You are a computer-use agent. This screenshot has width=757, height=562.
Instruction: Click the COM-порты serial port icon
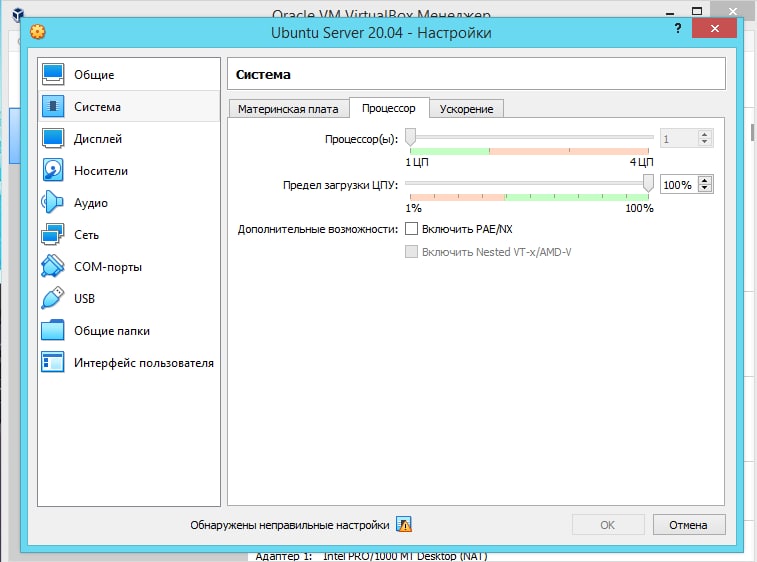(x=53, y=266)
